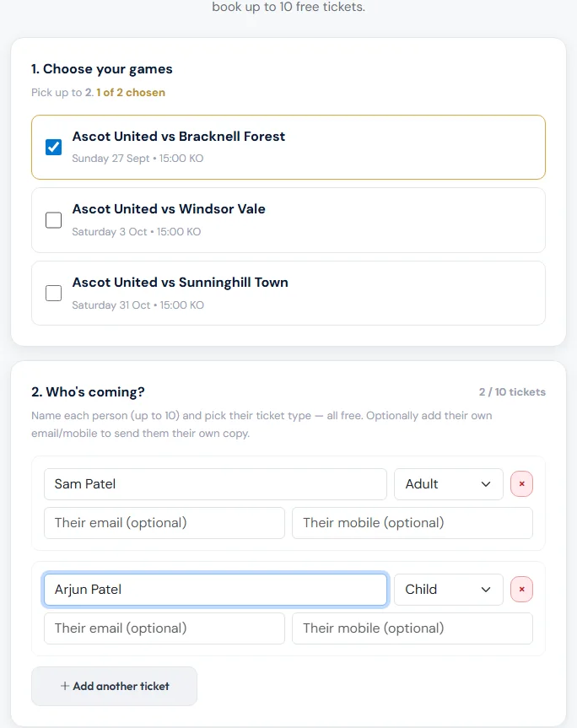Screen dimensions: 577x728
Task: Add another ticket
Action: tap(114, 686)
